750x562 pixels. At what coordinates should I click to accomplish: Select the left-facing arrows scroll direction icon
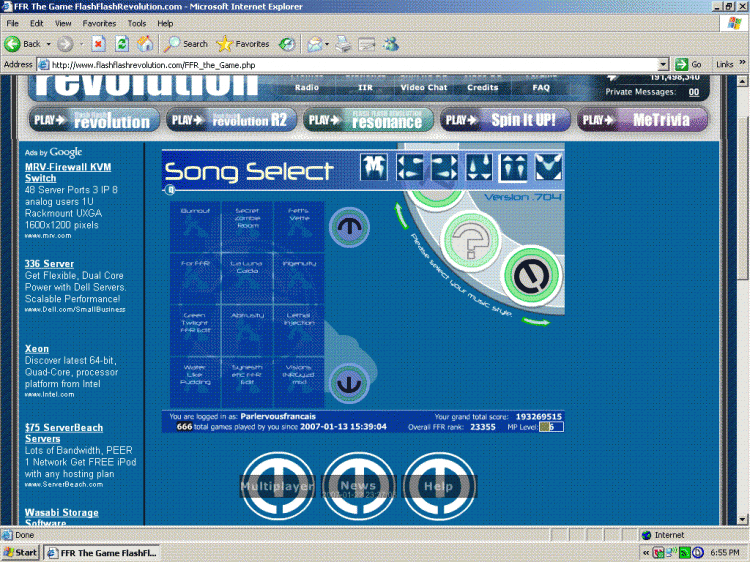409,167
